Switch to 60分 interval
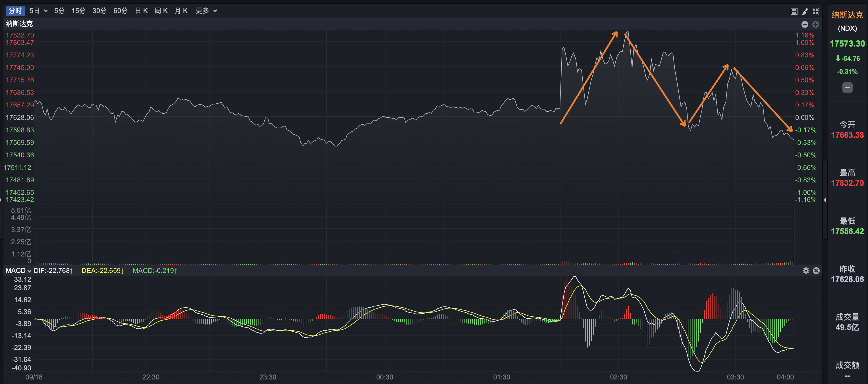 (120, 11)
